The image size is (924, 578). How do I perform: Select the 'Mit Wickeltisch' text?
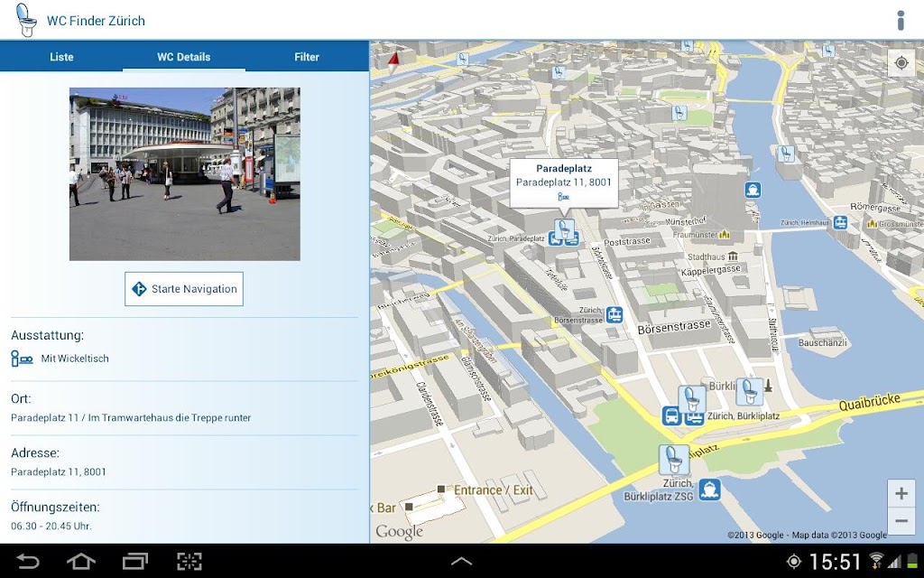(75, 358)
